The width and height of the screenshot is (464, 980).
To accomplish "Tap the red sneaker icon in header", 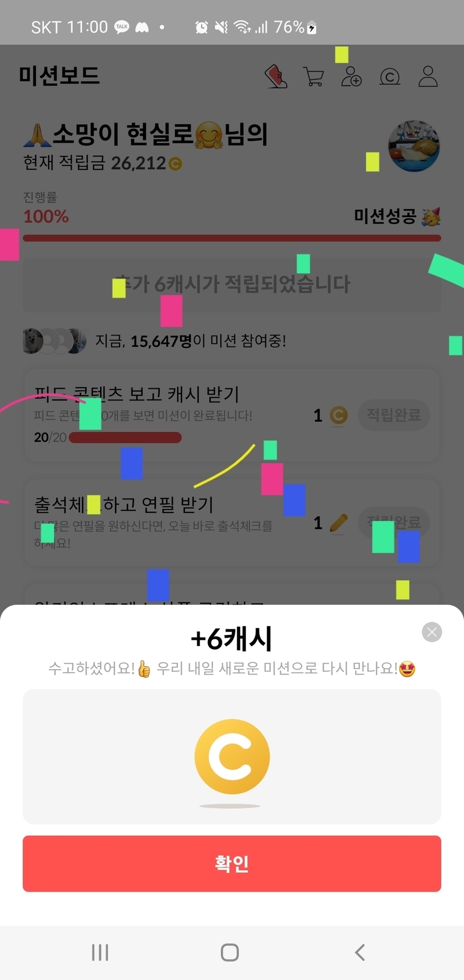I will pos(276,77).
